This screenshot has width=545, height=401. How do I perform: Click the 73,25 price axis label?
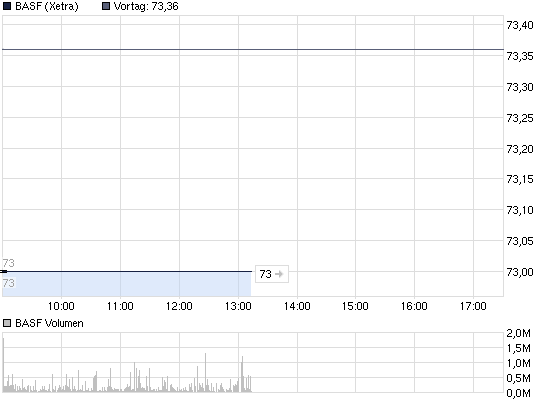pos(520,118)
